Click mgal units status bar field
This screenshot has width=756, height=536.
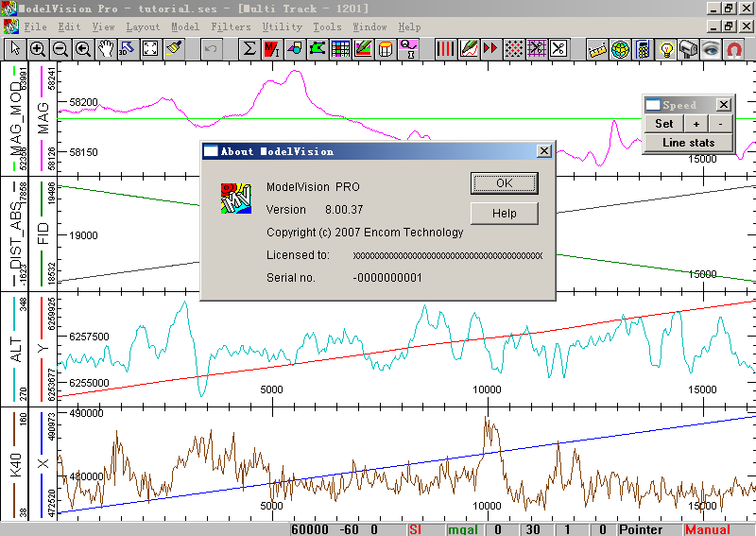click(x=463, y=529)
